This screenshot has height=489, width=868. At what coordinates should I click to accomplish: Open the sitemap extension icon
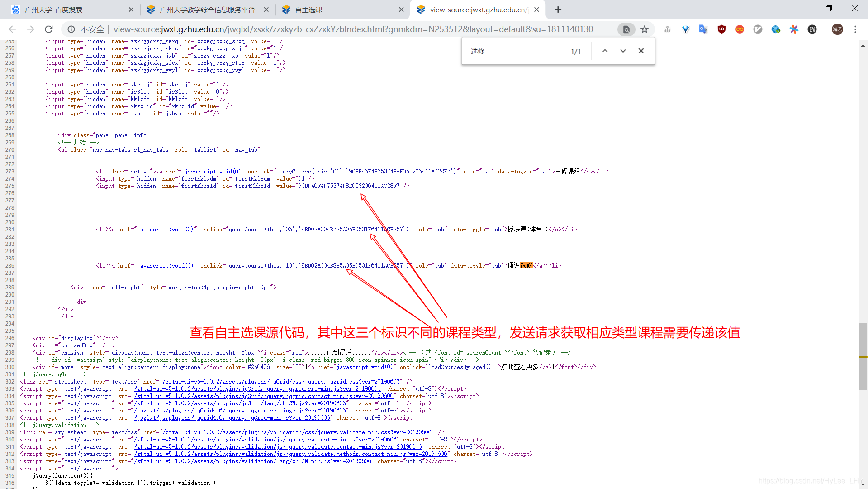(x=667, y=29)
